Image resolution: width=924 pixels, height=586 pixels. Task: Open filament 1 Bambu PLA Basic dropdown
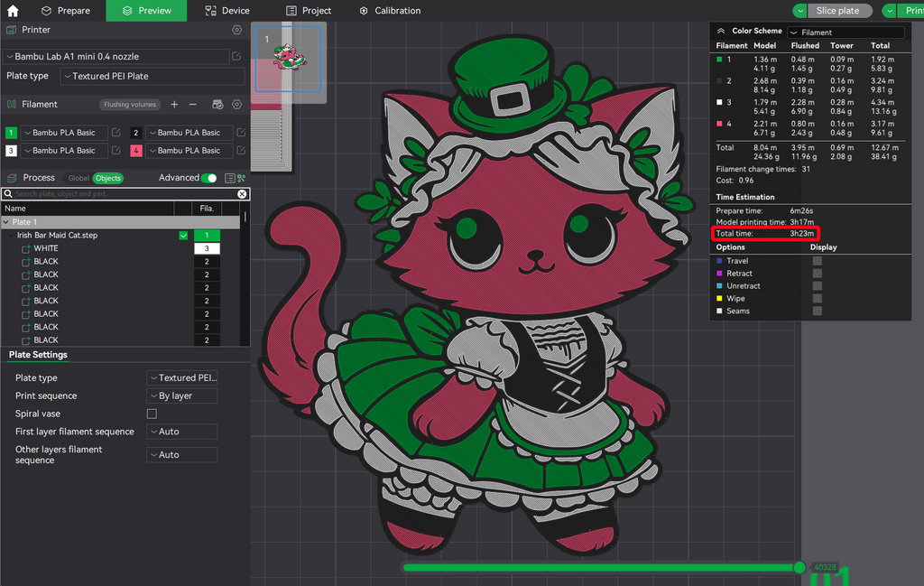tap(64, 133)
